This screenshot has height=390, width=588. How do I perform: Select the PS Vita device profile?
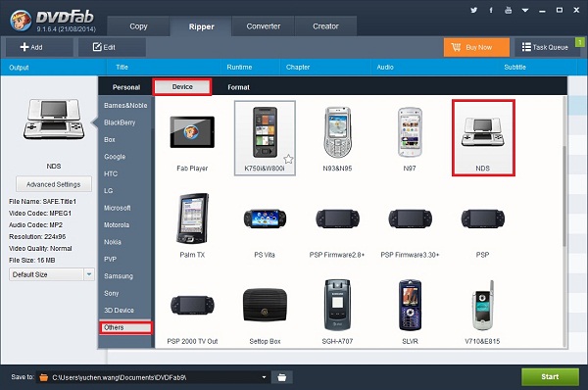(x=265, y=225)
